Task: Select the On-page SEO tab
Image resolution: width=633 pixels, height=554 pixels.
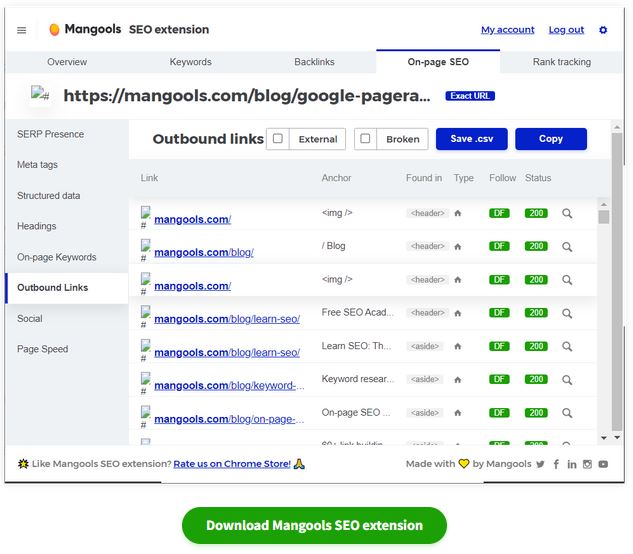Action: click(438, 62)
